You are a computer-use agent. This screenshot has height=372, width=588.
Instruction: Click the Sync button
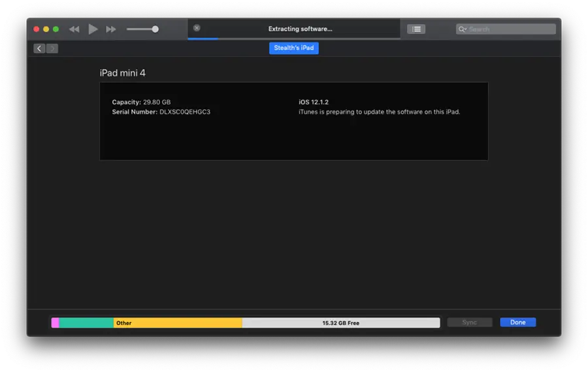pyautogui.click(x=469, y=322)
